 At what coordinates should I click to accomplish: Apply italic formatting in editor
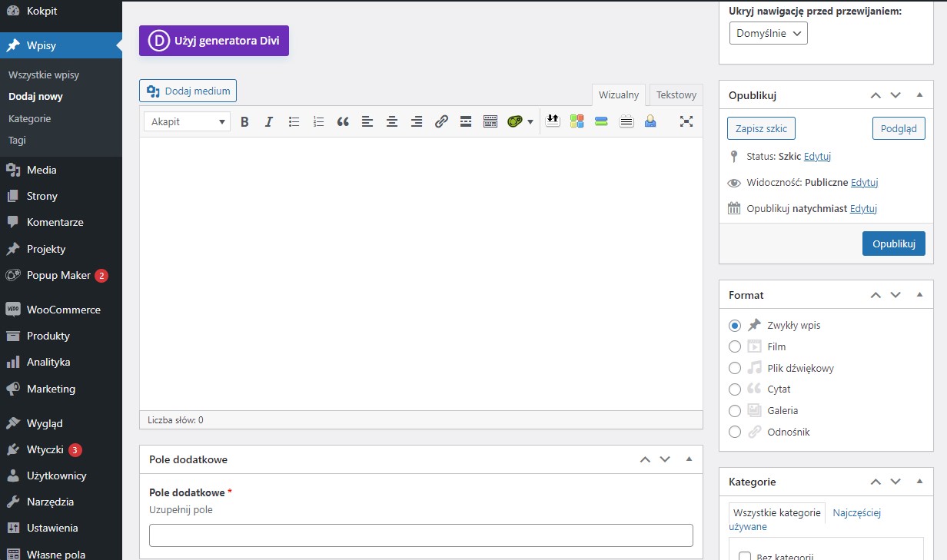point(269,121)
